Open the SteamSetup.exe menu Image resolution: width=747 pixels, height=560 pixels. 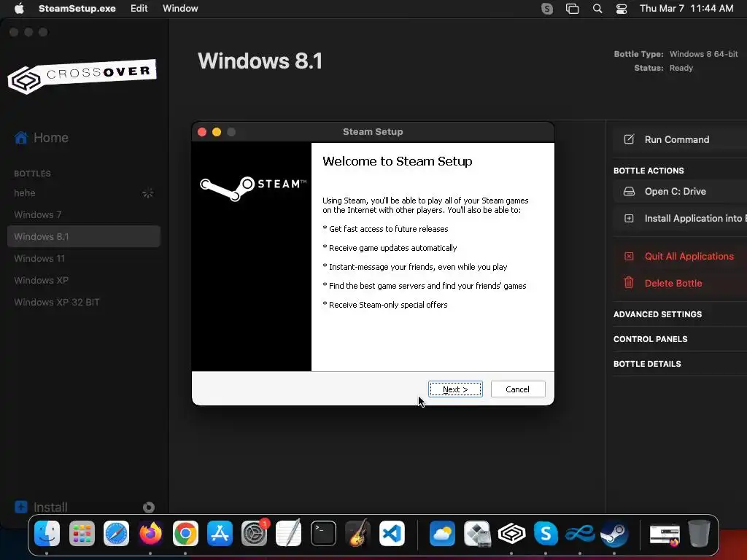click(x=77, y=8)
